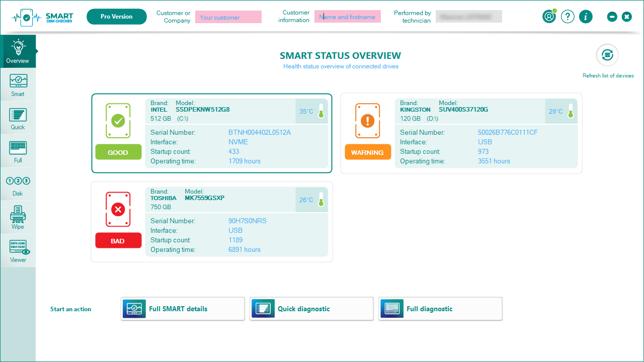Screen dimensions: 644x362
Task: Click the 512 GB capacity text
Action: pos(161,119)
